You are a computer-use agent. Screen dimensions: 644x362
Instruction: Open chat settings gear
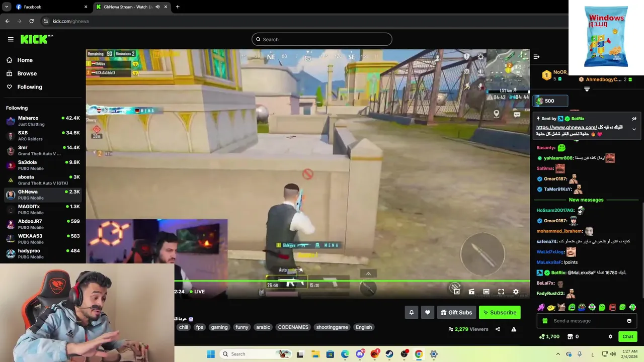(x=610, y=336)
